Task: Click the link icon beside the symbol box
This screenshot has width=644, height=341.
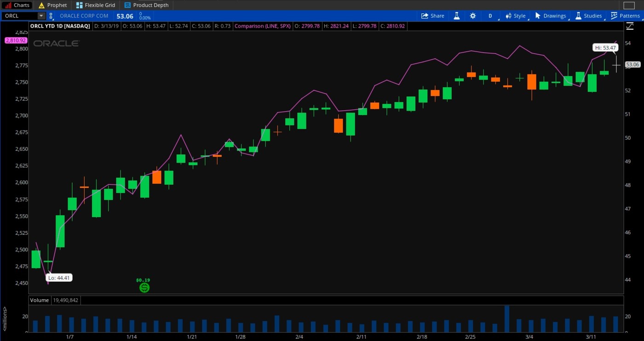Action: click(x=52, y=16)
